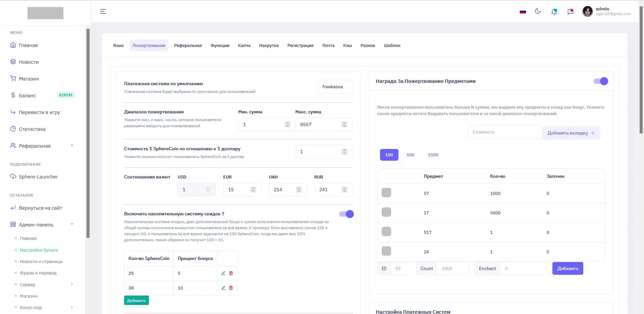
Task: Adjust UAH rate stepper arrows
Action: [299, 190]
